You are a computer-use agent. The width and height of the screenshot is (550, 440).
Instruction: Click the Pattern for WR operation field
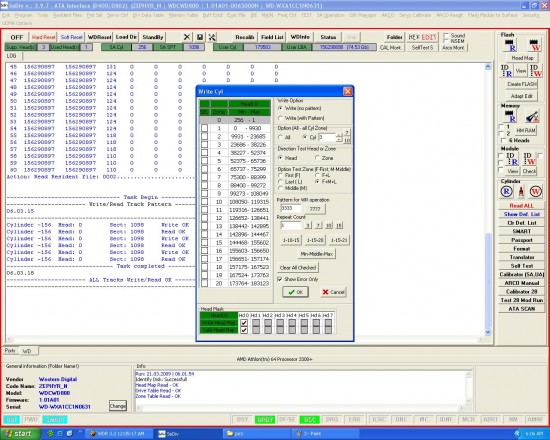click(x=290, y=208)
